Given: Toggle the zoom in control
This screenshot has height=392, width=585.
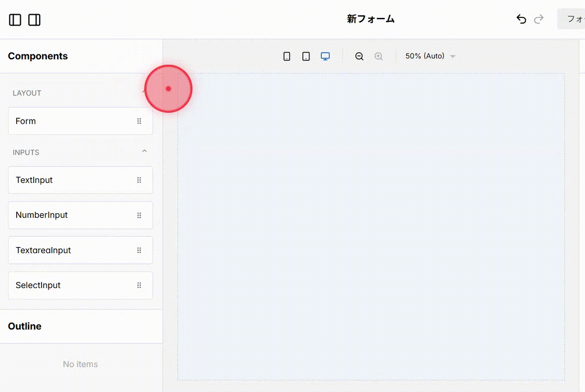Looking at the screenshot, I should 378,56.
